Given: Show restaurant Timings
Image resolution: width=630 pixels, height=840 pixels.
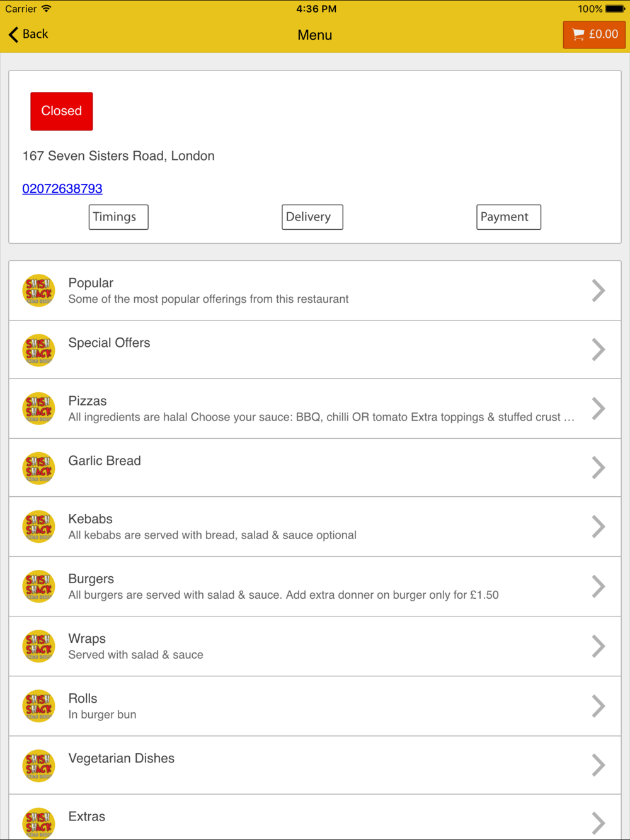Looking at the screenshot, I should point(118,217).
